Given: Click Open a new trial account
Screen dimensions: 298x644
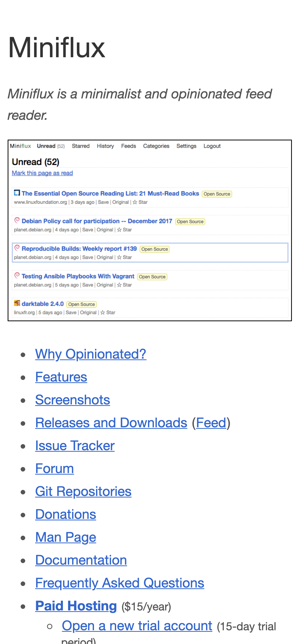Looking at the screenshot, I should click(x=137, y=626).
